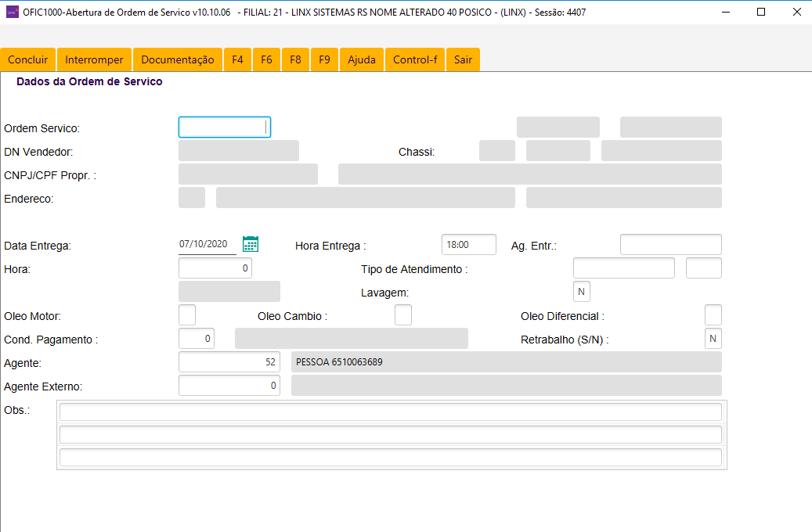
Task: Click the third Obs. text line
Action: click(x=391, y=458)
